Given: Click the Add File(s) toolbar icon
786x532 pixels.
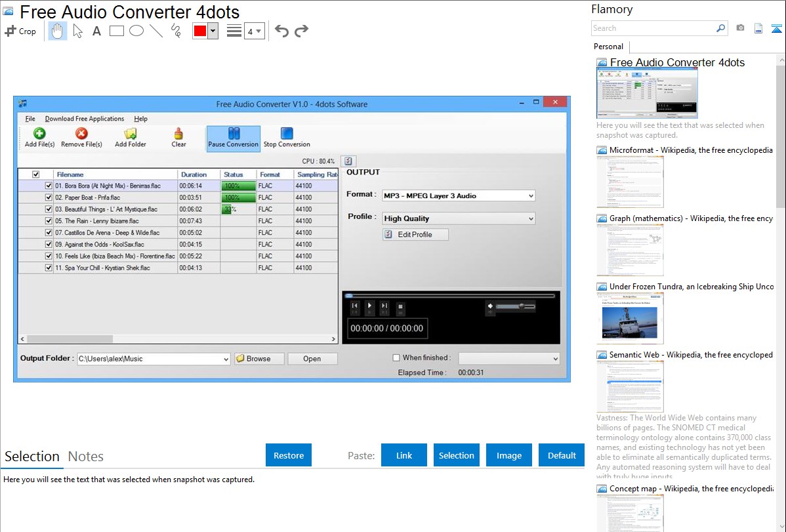Looking at the screenshot, I should pos(39,137).
